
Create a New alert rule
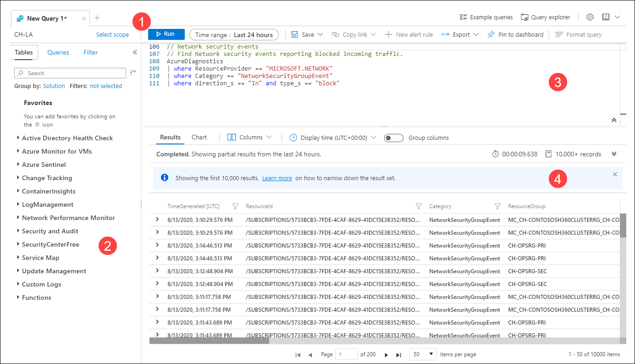(409, 34)
